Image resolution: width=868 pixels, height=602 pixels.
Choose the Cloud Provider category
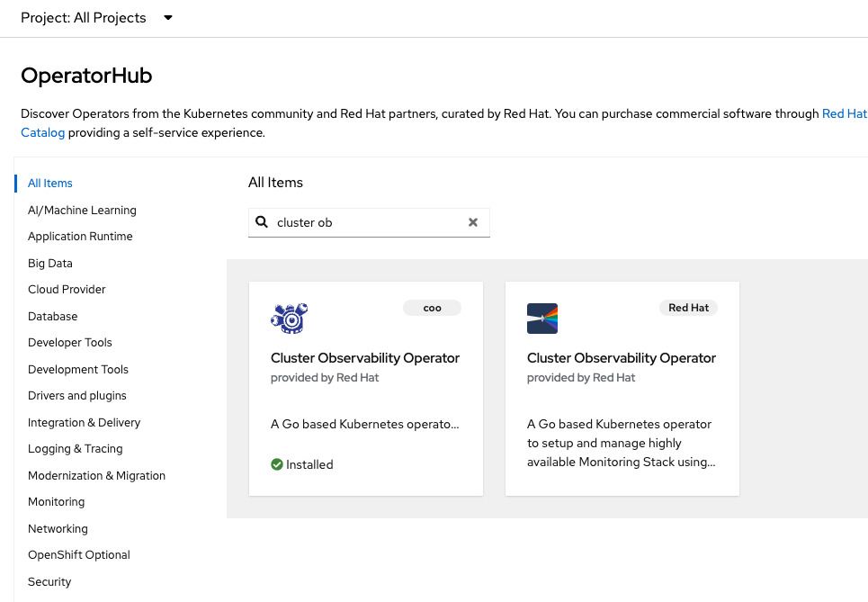tap(67, 290)
